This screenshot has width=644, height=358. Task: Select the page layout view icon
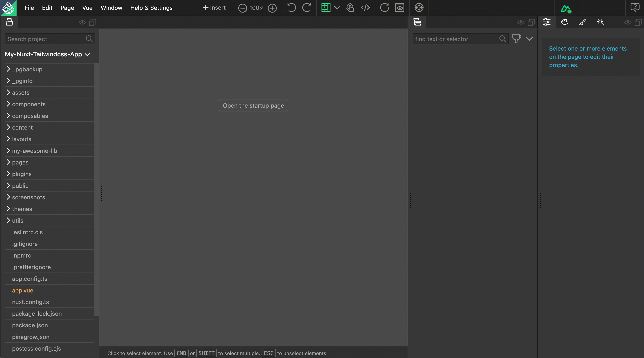coord(326,8)
